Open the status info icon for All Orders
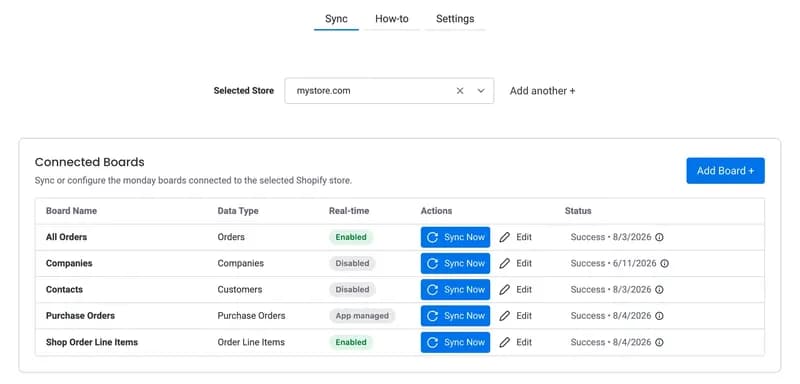800x384 pixels. (659, 237)
